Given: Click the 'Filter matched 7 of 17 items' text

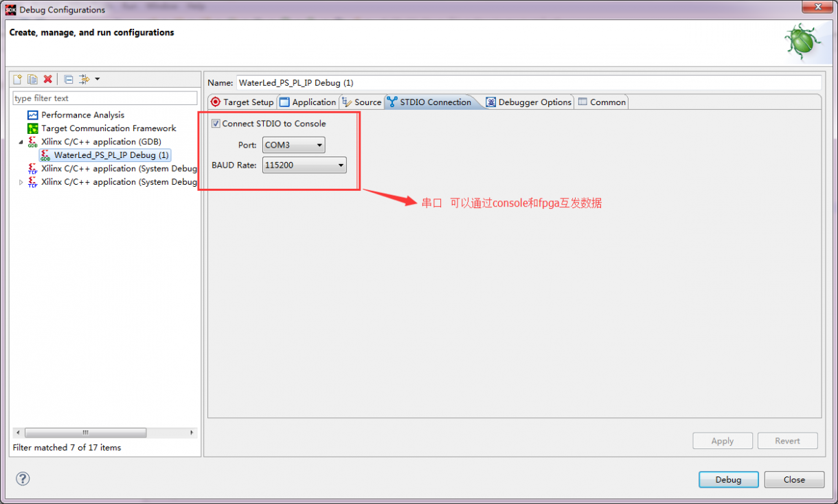Looking at the screenshot, I should 67,447.
